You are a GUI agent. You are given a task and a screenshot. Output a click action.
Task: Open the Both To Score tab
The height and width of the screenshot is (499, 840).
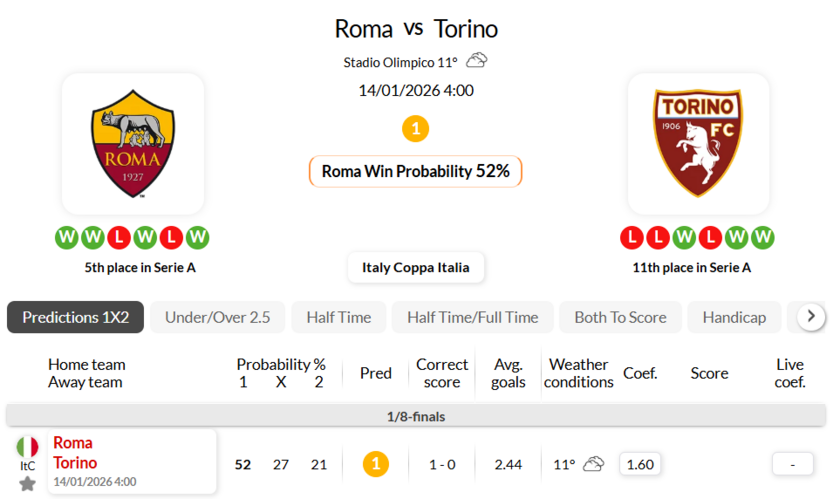click(620, 317)
